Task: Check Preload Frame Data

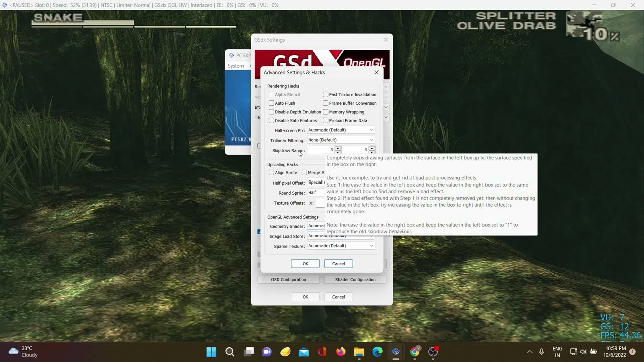Action: click(x=325, y=120)
